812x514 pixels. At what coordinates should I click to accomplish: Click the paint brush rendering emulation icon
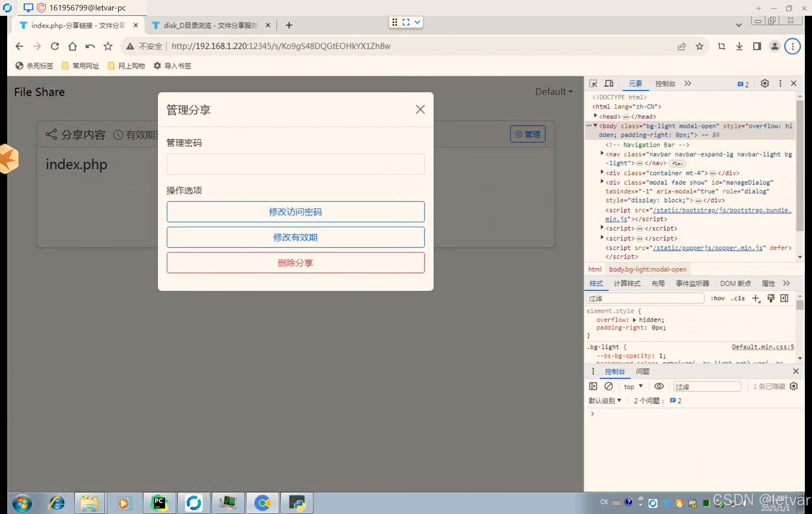771,298
